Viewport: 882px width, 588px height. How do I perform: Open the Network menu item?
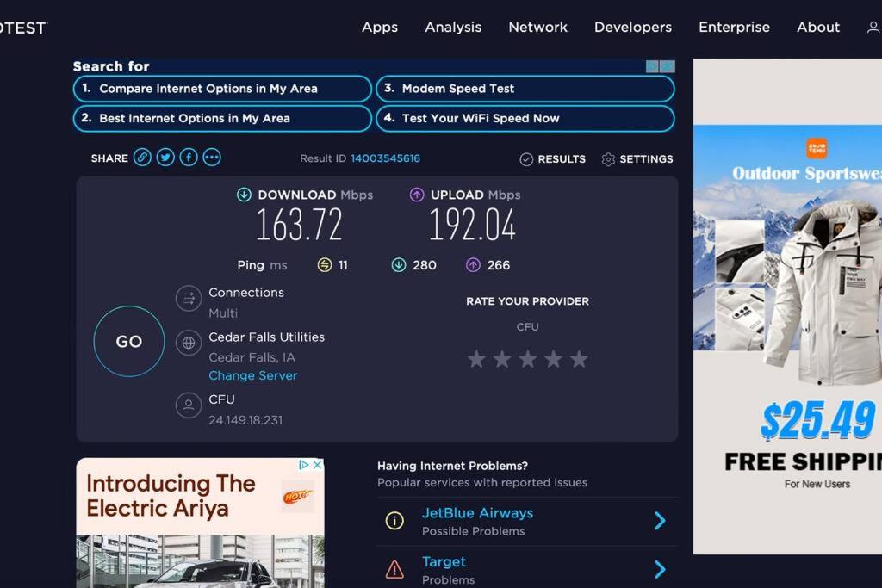(x=537, y=27)
